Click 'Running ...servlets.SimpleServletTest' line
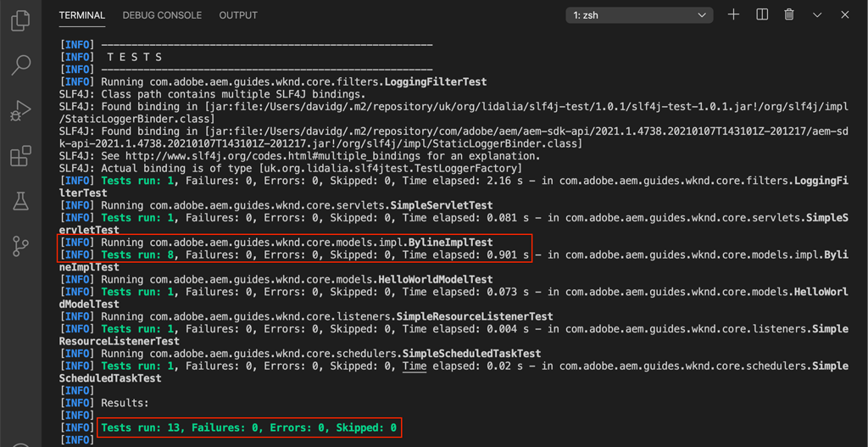This screenshot has height=447, width=868. 275,205
